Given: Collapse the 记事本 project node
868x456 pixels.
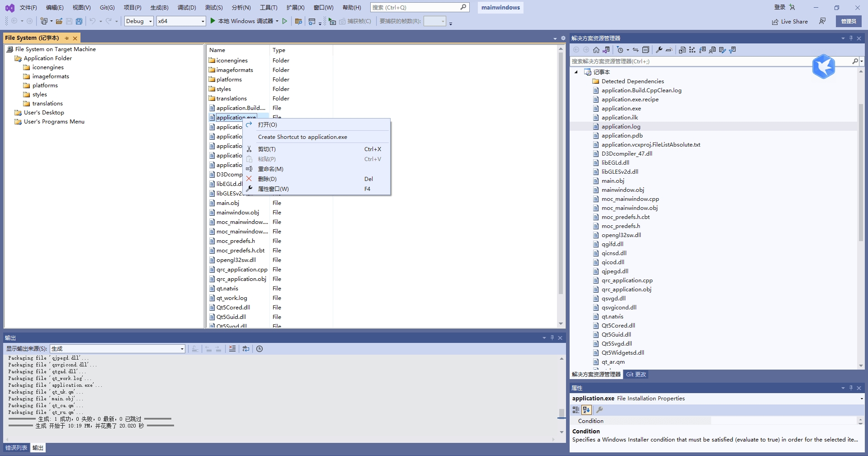Looking at the screenshot, I should tap(576, 72).
